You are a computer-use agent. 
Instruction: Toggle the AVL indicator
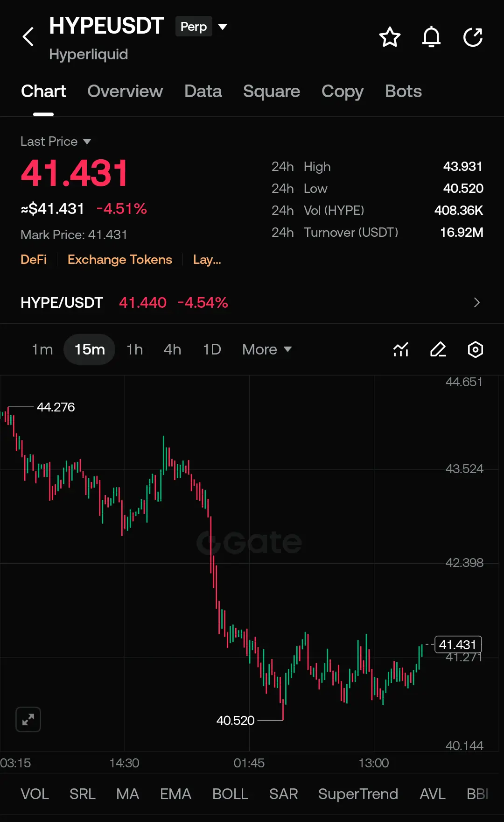pos(433,794)
